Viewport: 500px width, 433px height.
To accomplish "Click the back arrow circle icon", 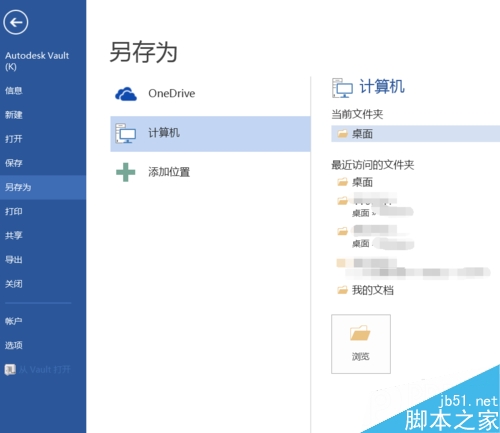I will click(16, 22).
